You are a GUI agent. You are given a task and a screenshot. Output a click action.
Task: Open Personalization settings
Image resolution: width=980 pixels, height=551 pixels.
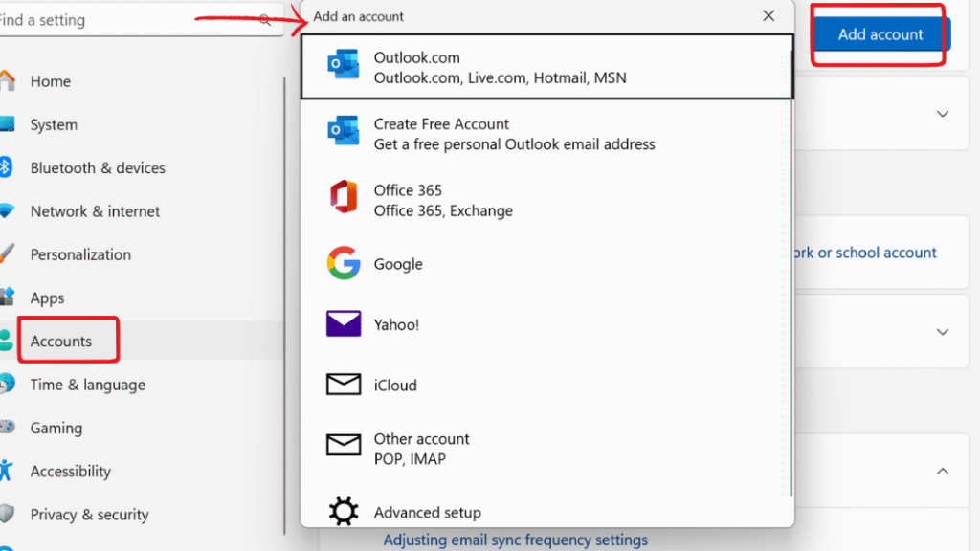80,254
